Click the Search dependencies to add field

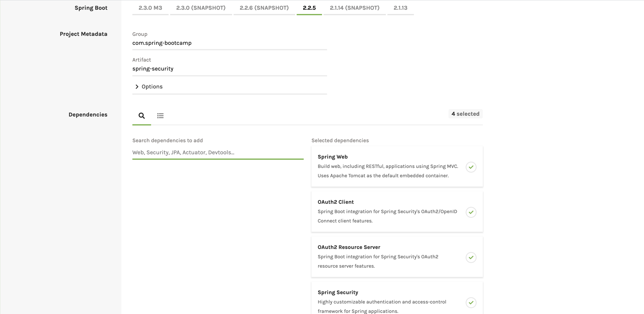click(218, 152)
